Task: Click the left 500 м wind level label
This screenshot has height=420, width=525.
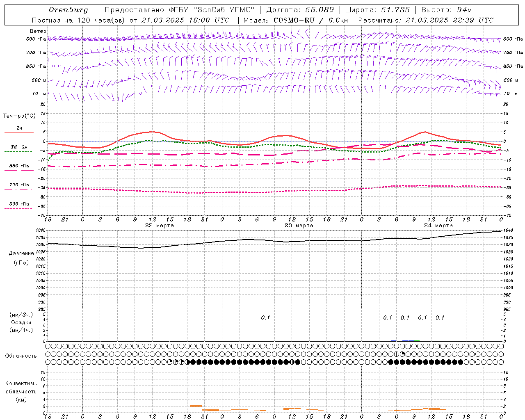Action: pyautogui.click(x=39, y=80)
